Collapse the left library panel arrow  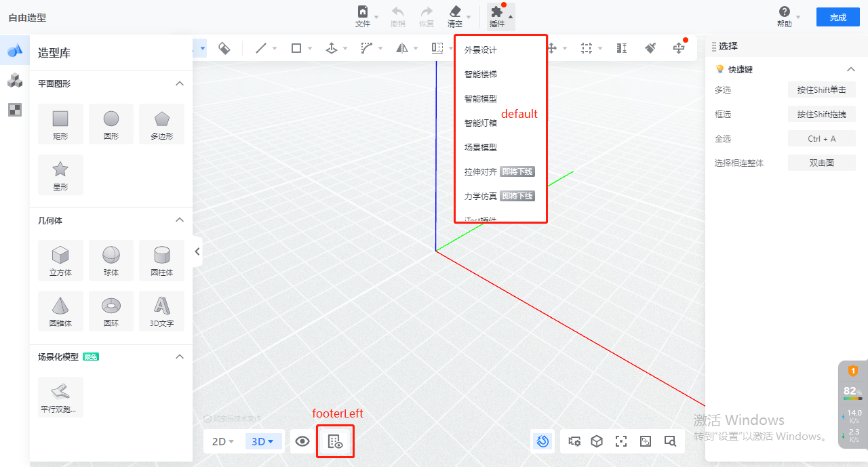197,251
